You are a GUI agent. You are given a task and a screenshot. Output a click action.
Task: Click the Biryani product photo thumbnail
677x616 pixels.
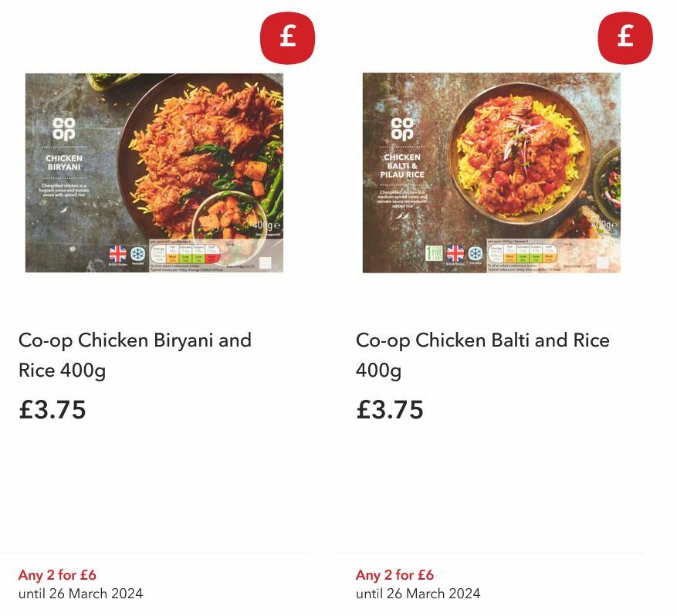154,173
